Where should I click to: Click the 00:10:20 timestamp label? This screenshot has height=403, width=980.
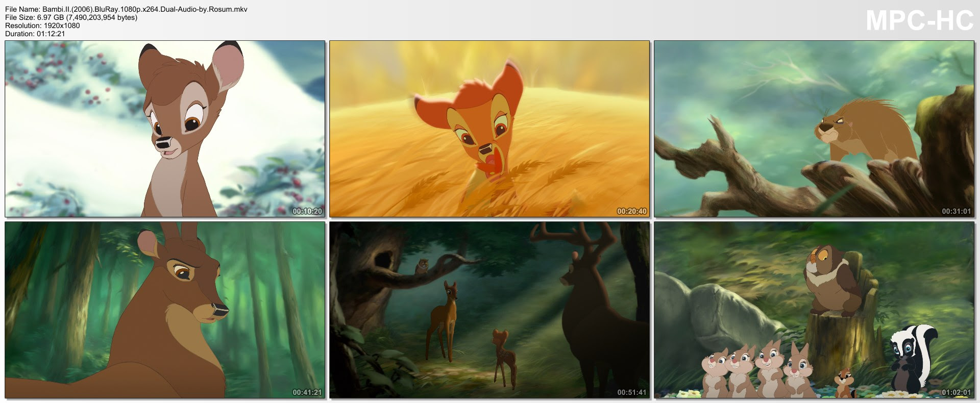click(307, 211)
